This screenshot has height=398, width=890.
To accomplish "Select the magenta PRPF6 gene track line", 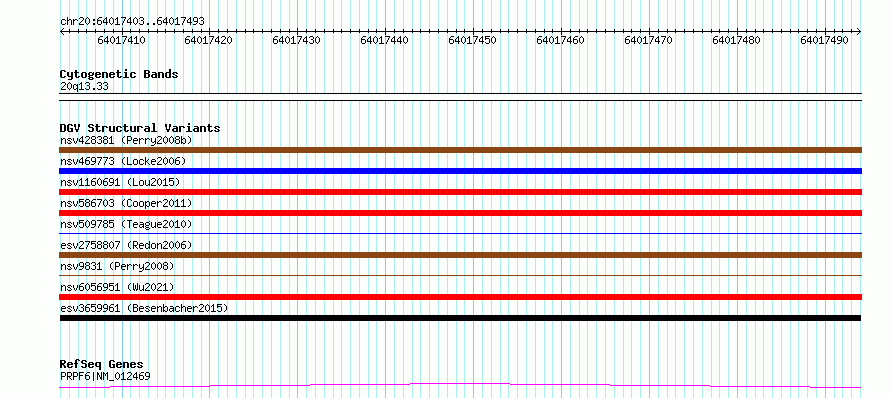I will (460, 386).
